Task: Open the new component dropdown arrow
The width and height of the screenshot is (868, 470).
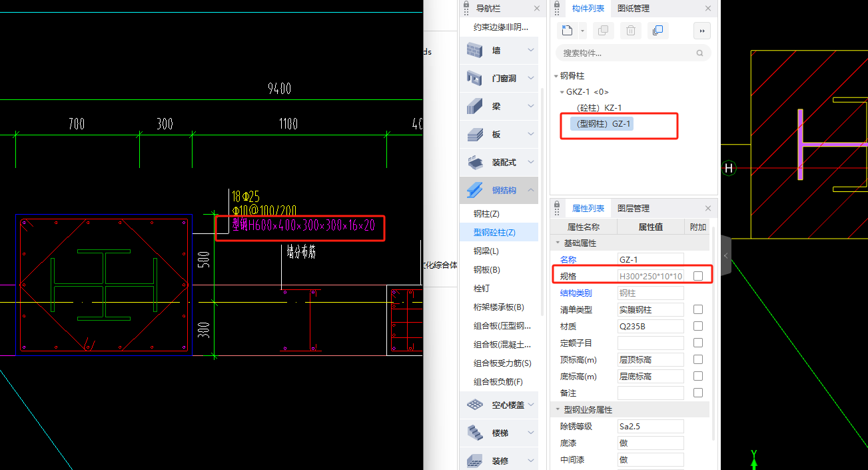Action: click(x=583, y=31)
